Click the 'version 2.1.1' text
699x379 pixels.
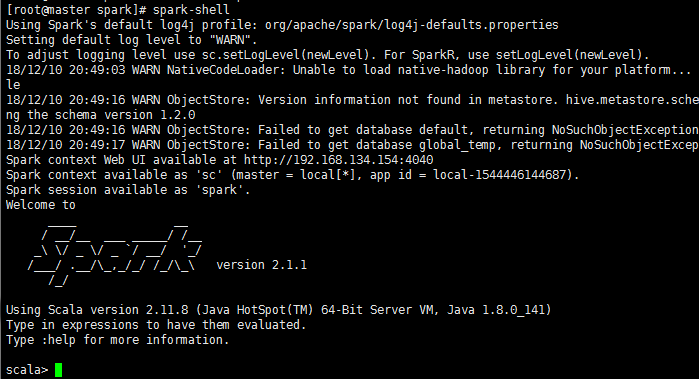[262, 265]
